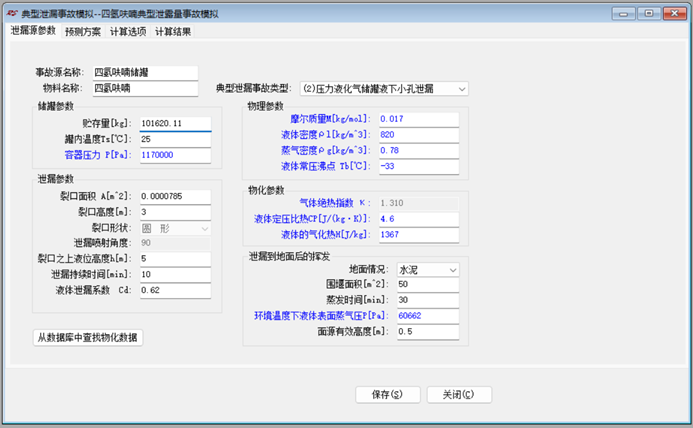
Task: Open the 计算选项 tab
Action: pyautogui.click(x=128, y=32)
